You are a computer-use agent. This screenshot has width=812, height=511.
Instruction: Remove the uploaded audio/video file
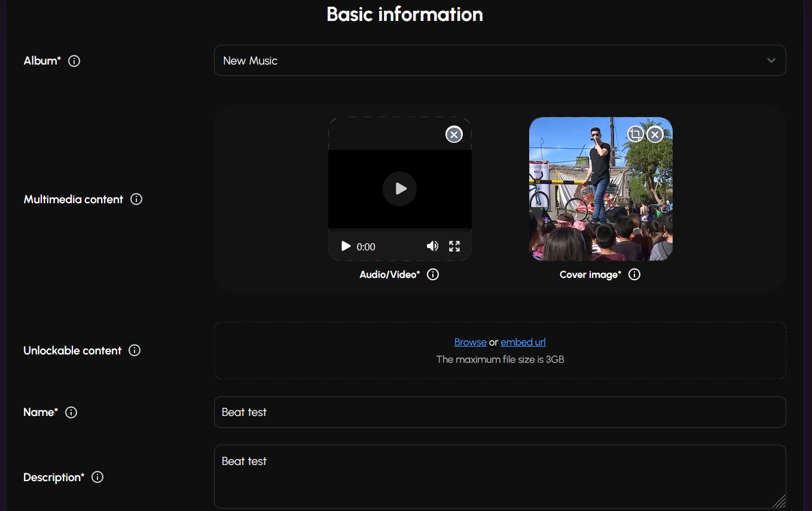(454, 134)
